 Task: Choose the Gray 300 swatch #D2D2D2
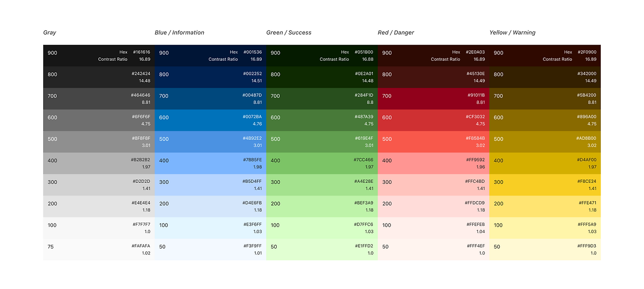click(99, 185)
